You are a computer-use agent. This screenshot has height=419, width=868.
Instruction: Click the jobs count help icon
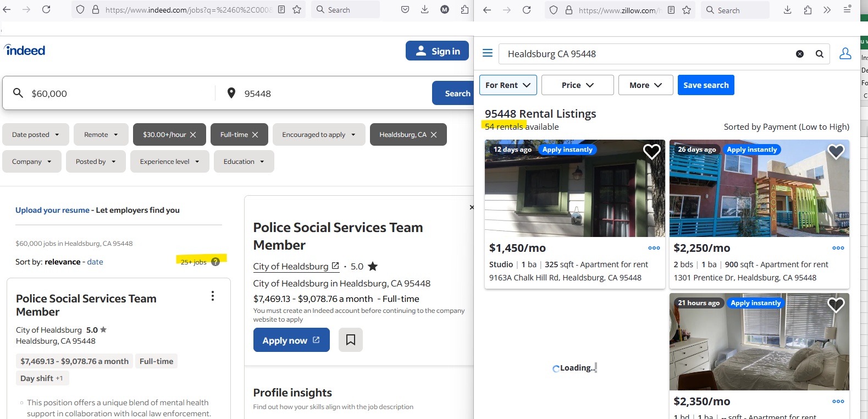click(x=215, y=262)
